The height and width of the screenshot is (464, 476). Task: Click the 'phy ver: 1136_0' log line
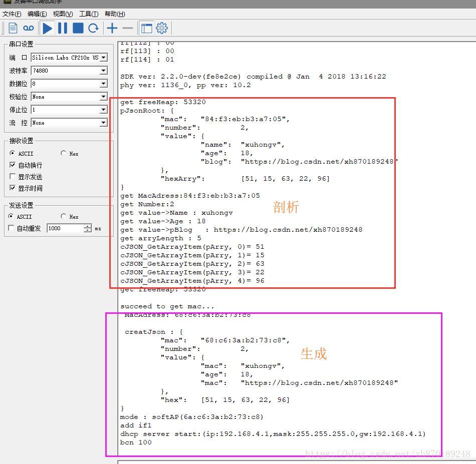(x=185, y=85)
